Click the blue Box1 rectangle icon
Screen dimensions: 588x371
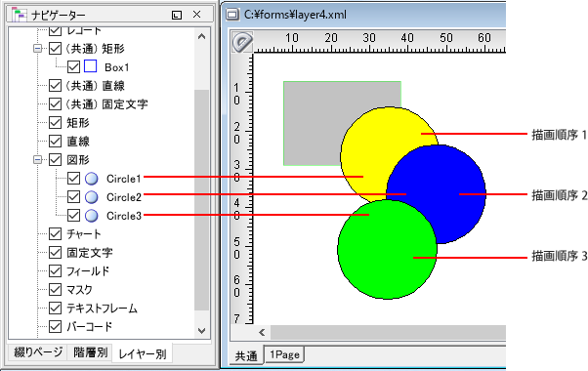click(x=91, y=66)
